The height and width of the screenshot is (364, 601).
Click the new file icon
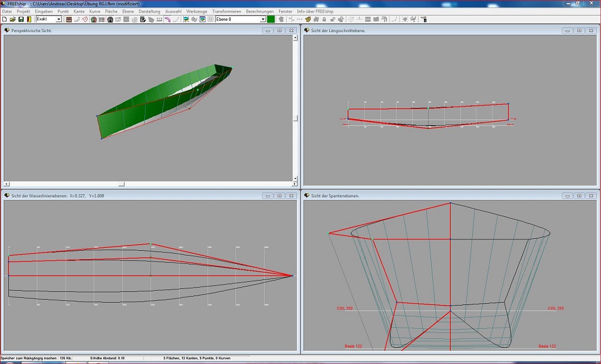5,20
